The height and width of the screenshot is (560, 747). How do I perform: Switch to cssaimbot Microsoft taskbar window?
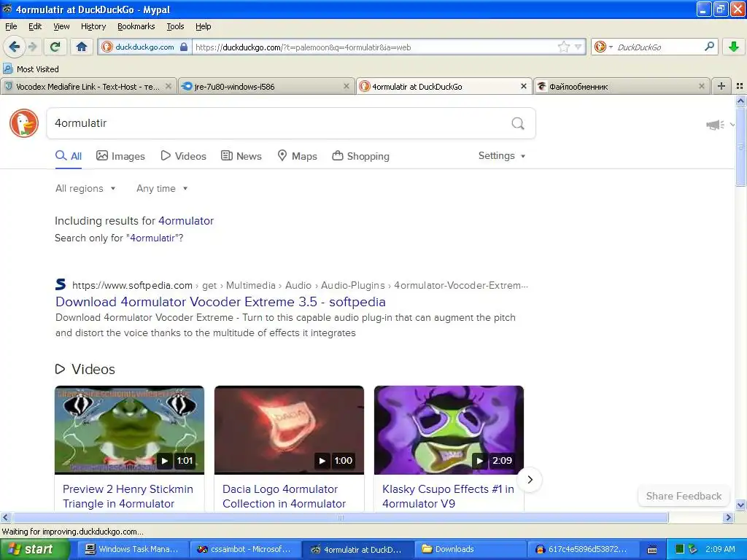pyautogui.click(x=245, y=550)
